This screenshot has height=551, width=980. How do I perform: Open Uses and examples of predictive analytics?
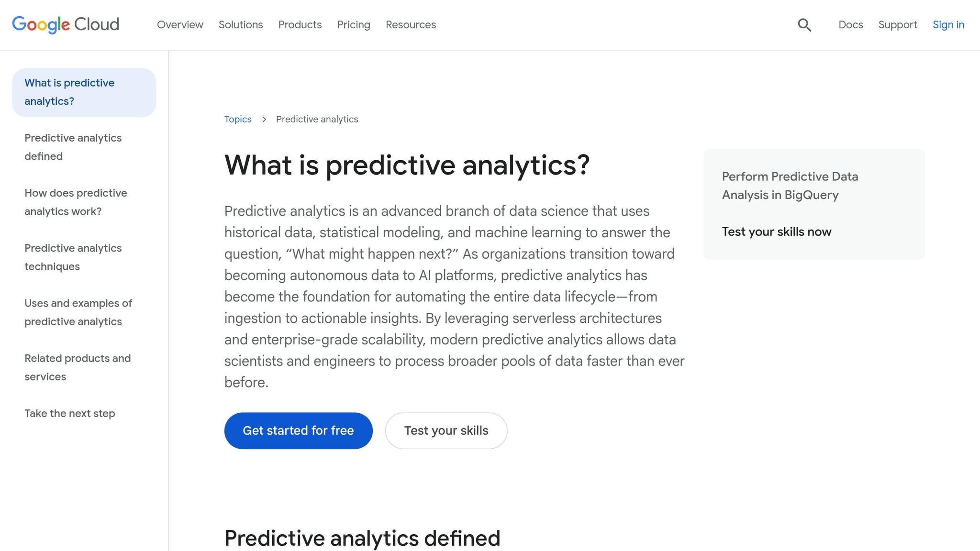[78, 312]
